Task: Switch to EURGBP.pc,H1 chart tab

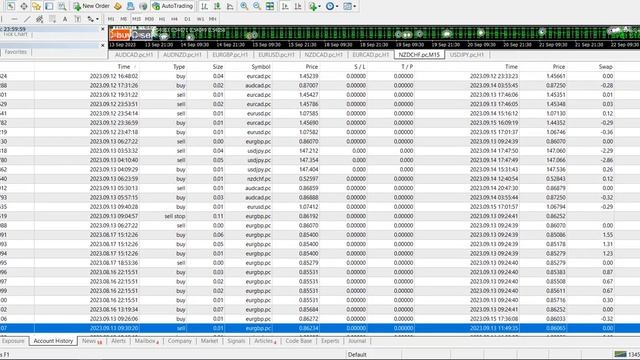Action: (230, 55)
